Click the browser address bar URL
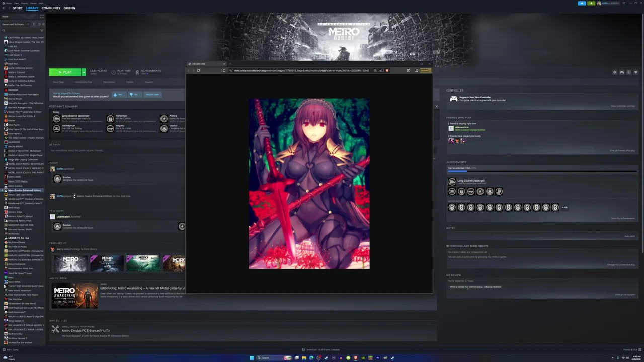Viewport: 644px width, 362px height. click(301, 71)
